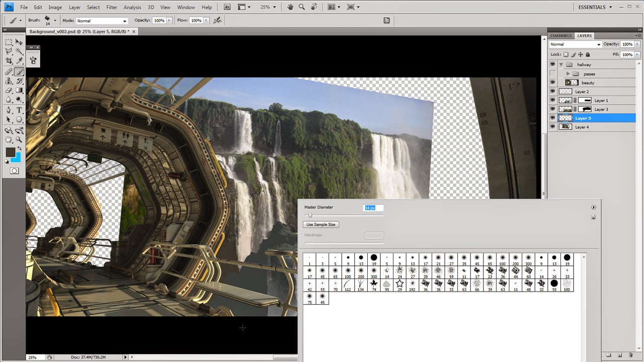
Task: Open the Image menu
Action: point(55,8)
